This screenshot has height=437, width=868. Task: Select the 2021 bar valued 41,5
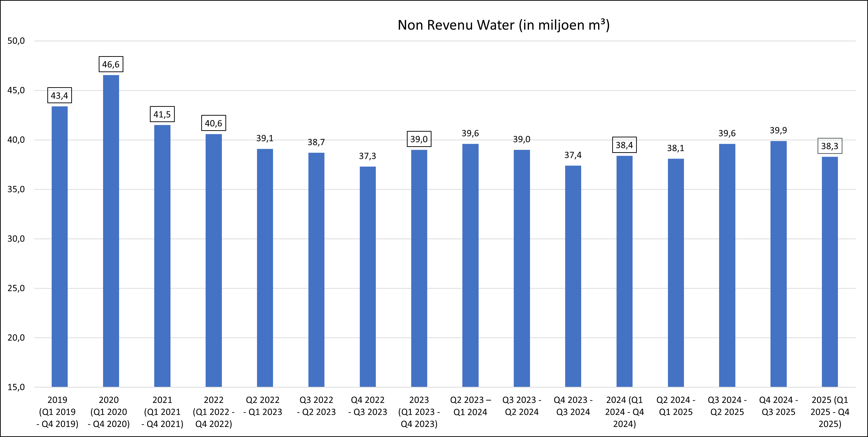pos(162,256)
